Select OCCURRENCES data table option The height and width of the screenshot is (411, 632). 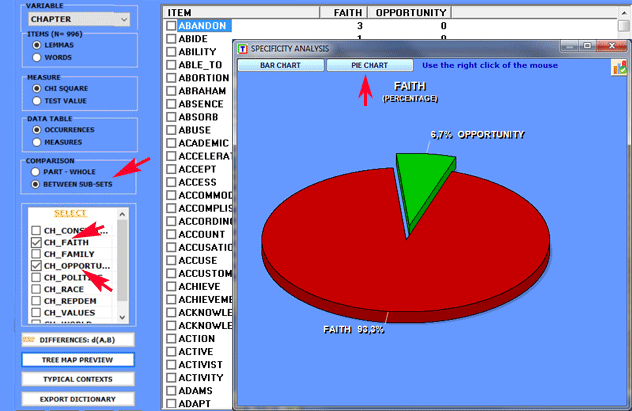[37, 130]
